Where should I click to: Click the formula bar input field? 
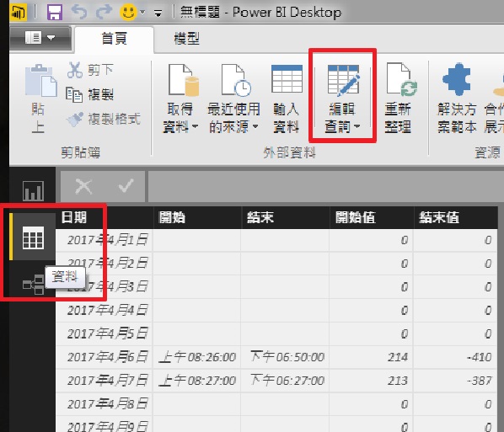pyautogui.click(x=324, y=186)
